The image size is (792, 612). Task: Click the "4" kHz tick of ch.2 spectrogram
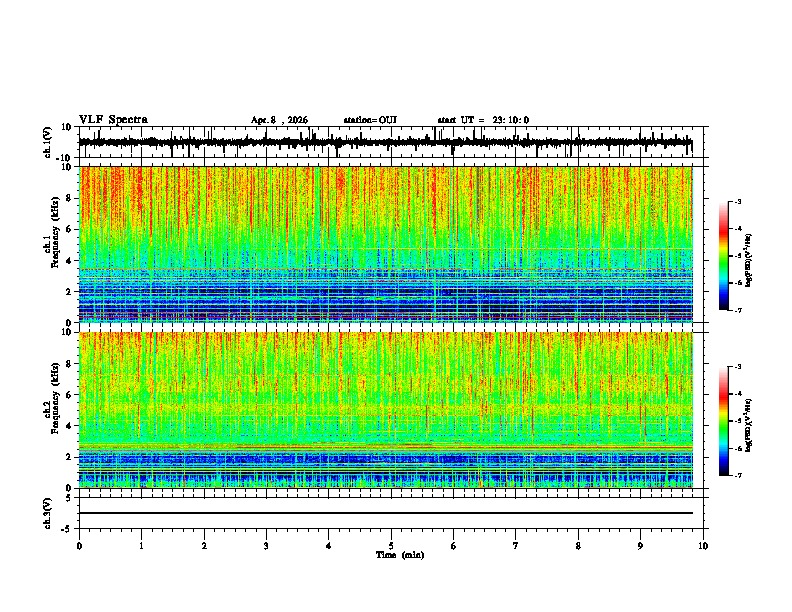(69, 426)
